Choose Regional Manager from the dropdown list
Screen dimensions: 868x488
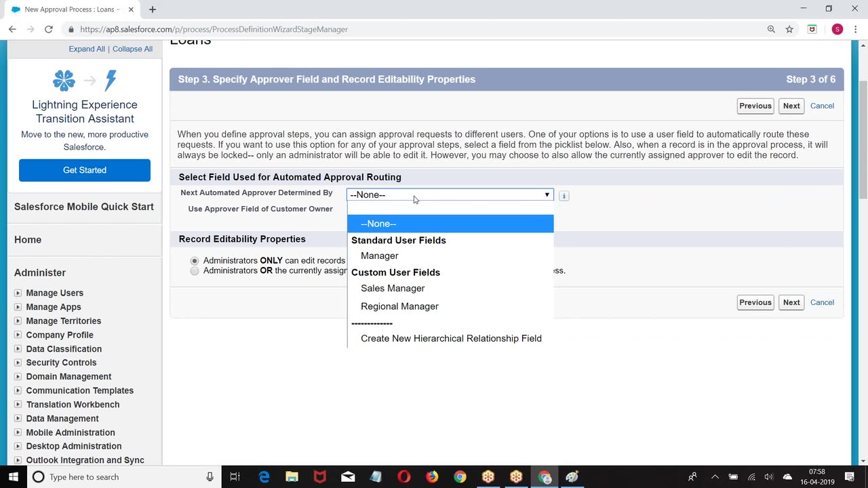[450, 306]
